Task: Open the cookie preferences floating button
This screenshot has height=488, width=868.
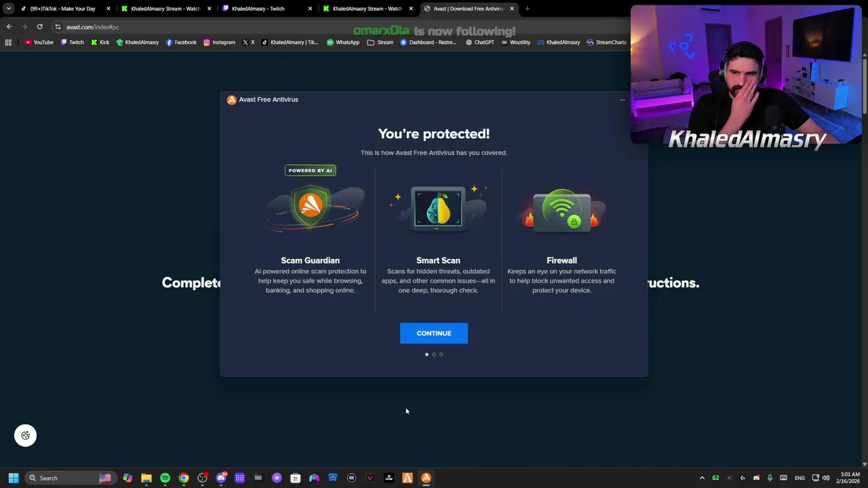Action: click(x=26, y=436)
